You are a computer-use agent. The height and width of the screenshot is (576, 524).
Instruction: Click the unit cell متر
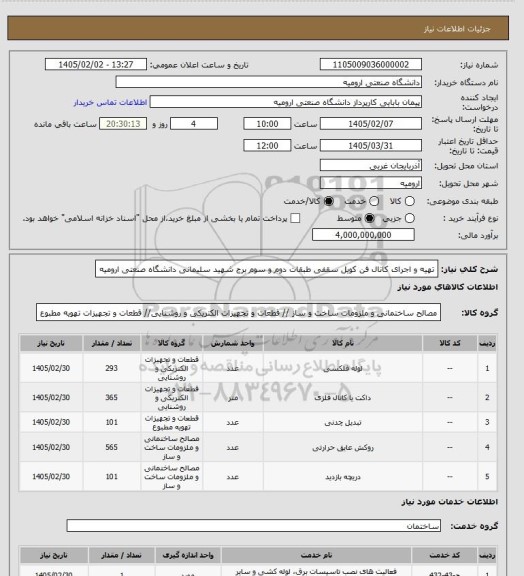(x=233, y=397)
